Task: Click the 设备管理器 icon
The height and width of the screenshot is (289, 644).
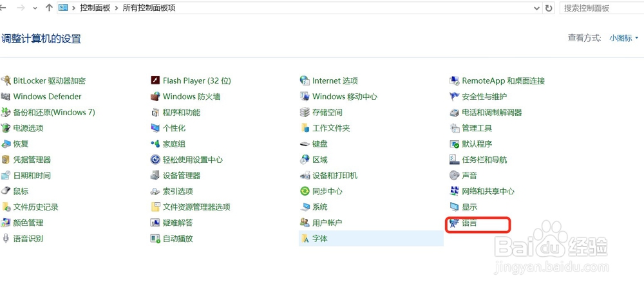Action: click(x=155, y=175)
